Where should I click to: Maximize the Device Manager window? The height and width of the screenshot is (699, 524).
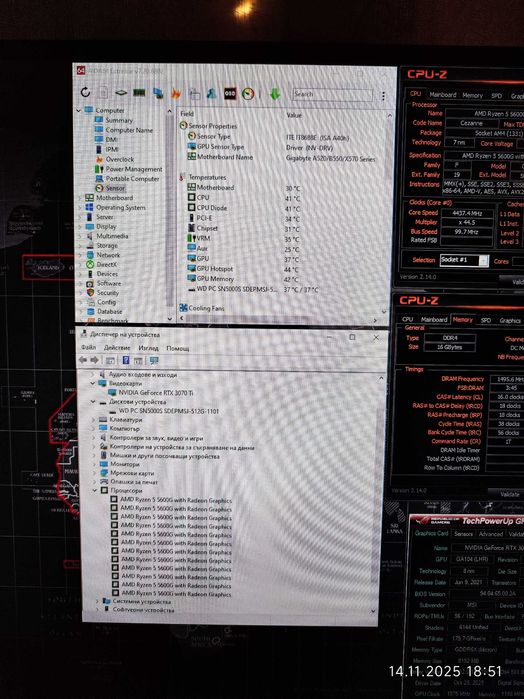(x=352, y=337)
